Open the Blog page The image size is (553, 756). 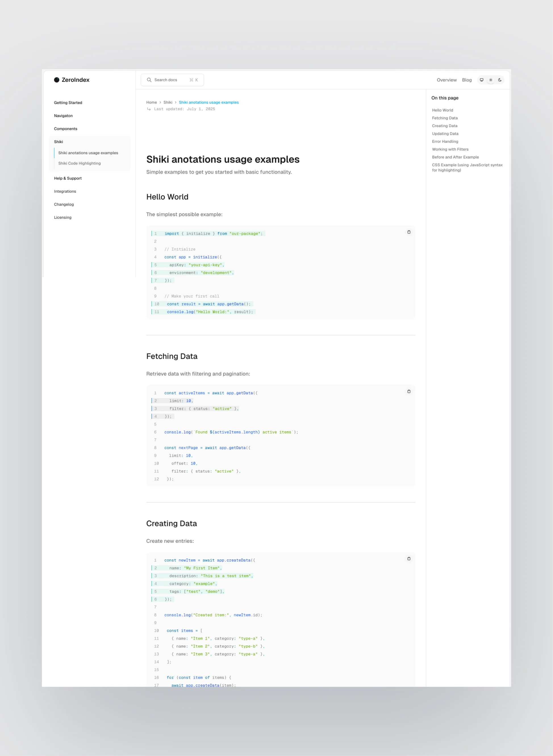pos(467,80)
